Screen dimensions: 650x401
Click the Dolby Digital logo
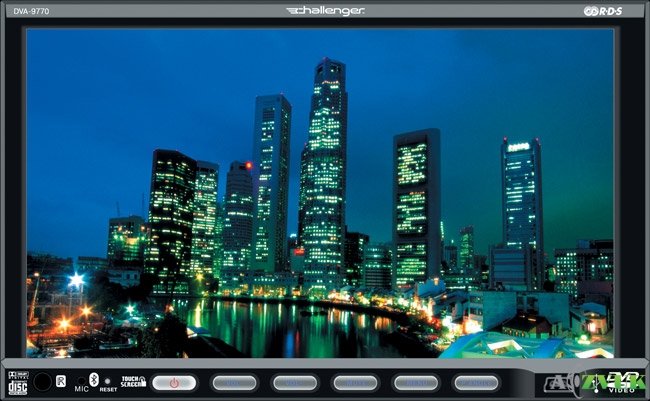16,373
